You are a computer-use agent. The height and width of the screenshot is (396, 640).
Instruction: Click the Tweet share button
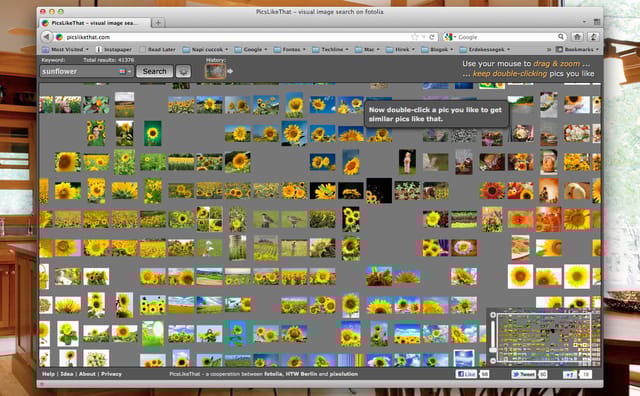(524, 374)
